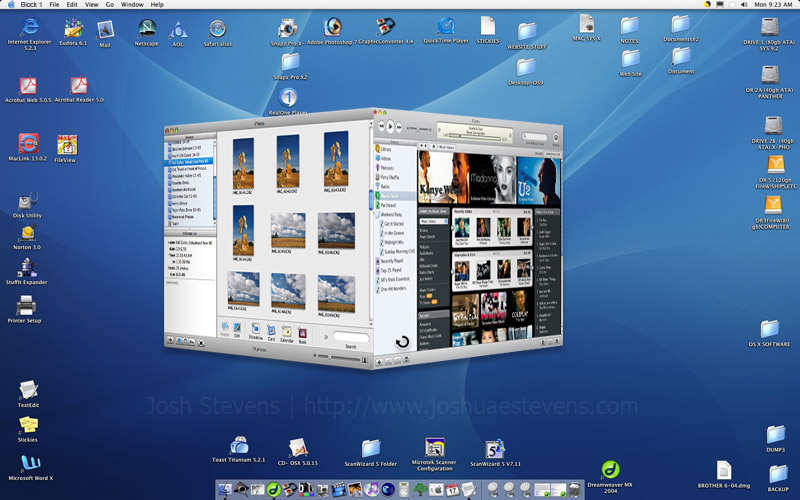The image size is (800, 500).
Task: Open the View menu
Action: click(x=91, y=4)
